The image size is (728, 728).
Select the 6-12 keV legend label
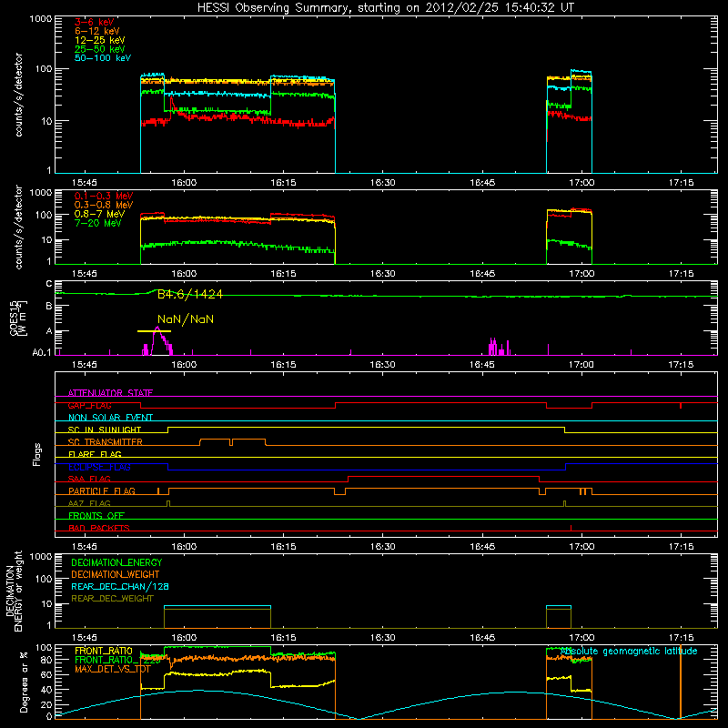[x=97, y=31]
